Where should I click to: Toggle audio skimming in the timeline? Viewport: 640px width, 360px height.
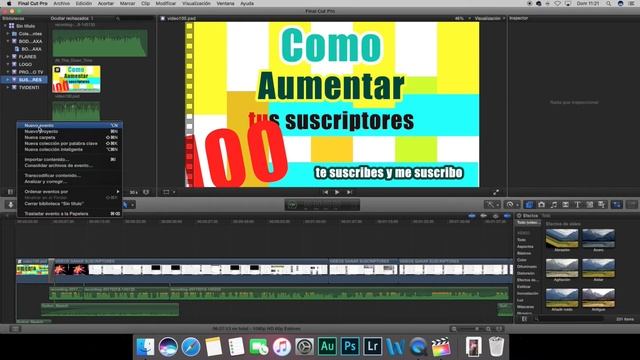pyautogui.click(x=484, y=216)
